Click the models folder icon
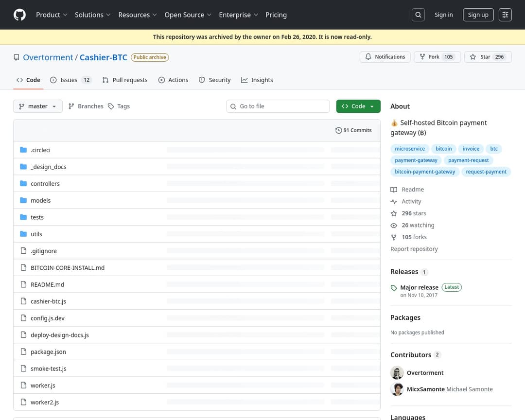The image size is (525, 420). (23, 200)
